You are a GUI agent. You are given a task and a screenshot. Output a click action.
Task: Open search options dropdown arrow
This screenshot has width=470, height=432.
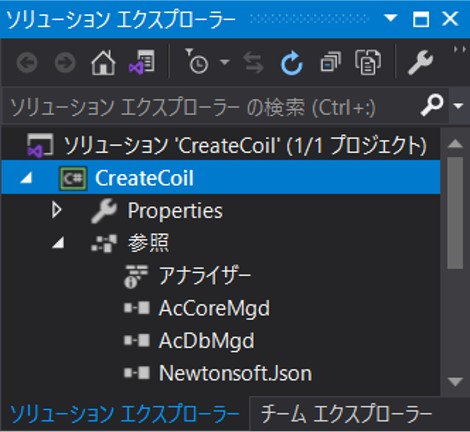coord(459,106)
